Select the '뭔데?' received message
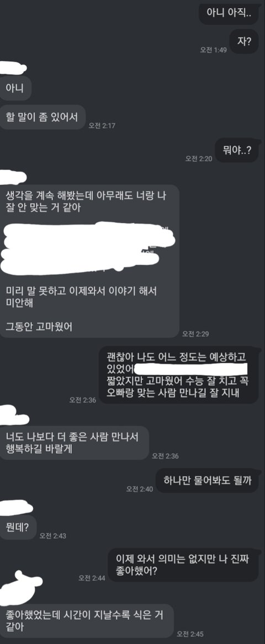This screenshot has width=265, height=644. tap(18, 527)
